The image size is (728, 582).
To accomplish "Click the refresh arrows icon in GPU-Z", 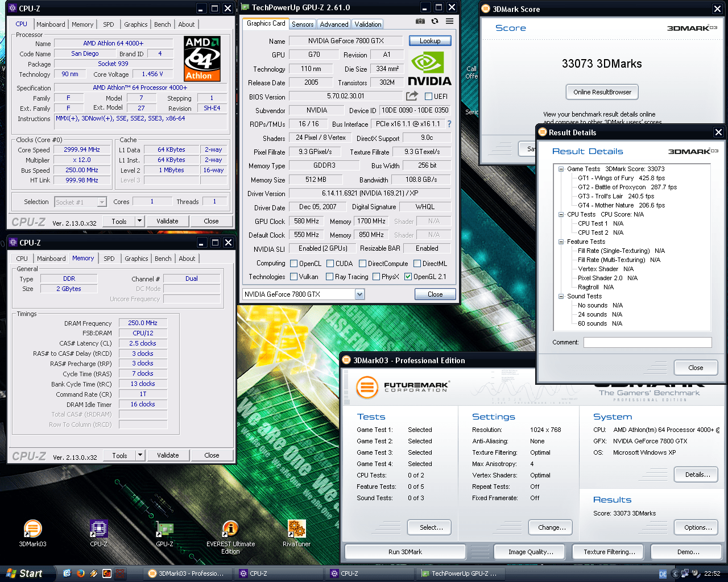I will click(435, 21).
